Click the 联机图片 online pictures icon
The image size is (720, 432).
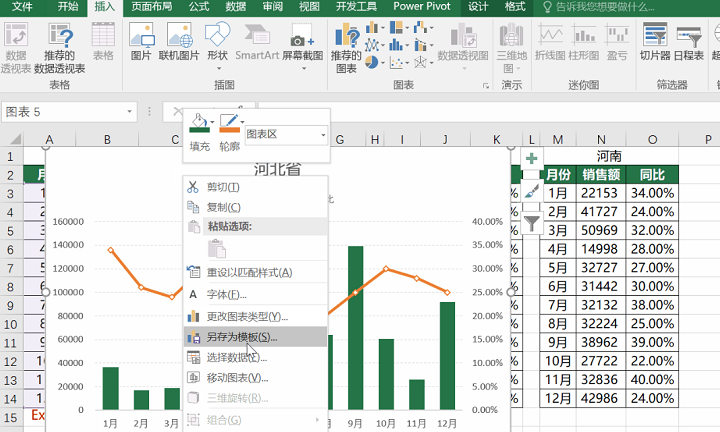tap(179, 43)
